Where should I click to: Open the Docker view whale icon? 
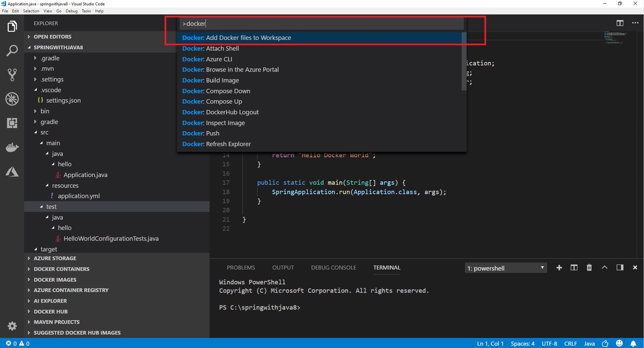[12, 147]
